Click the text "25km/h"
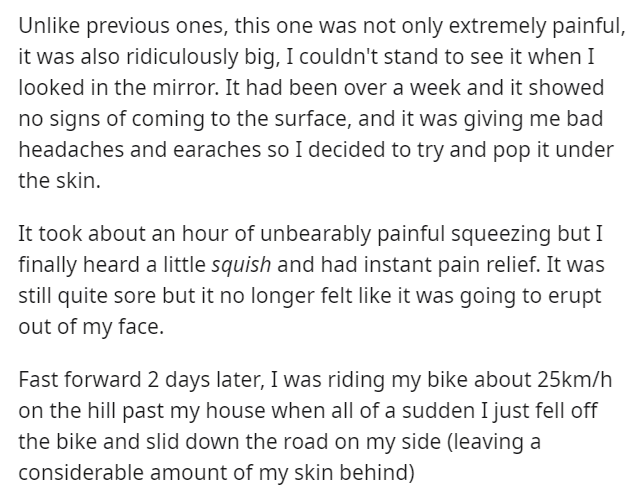 [550, 382]
